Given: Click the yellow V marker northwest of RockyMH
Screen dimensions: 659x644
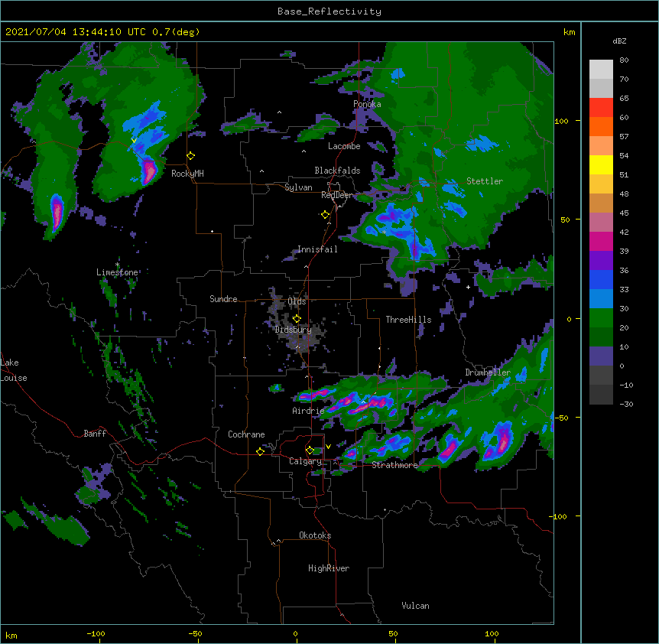Looking at the screenshot, I should (134, 141).
